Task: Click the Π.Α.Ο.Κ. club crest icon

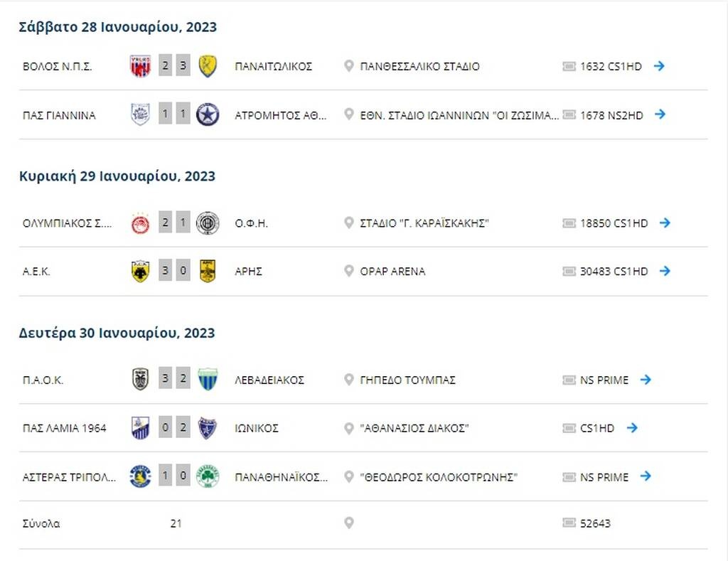Action: 141,380
